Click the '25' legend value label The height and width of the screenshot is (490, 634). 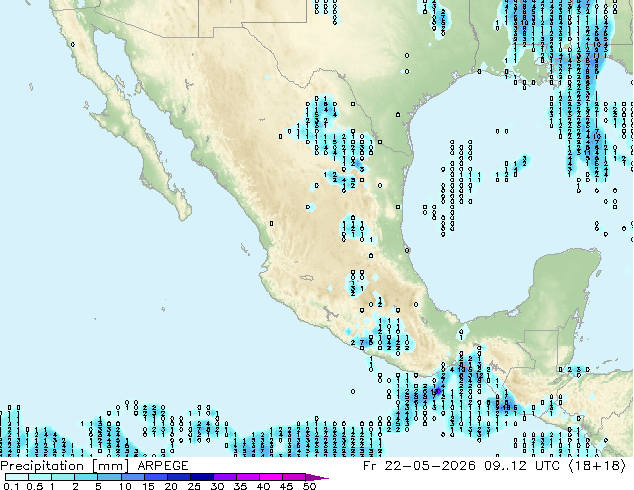(194, 486)
